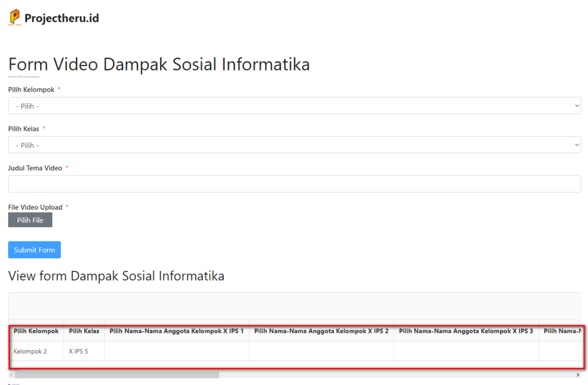Viewport: 588px width, 385px height.
Task: Expand the Pilih Kelas dropdown
Action: click(x=294, y=145)
